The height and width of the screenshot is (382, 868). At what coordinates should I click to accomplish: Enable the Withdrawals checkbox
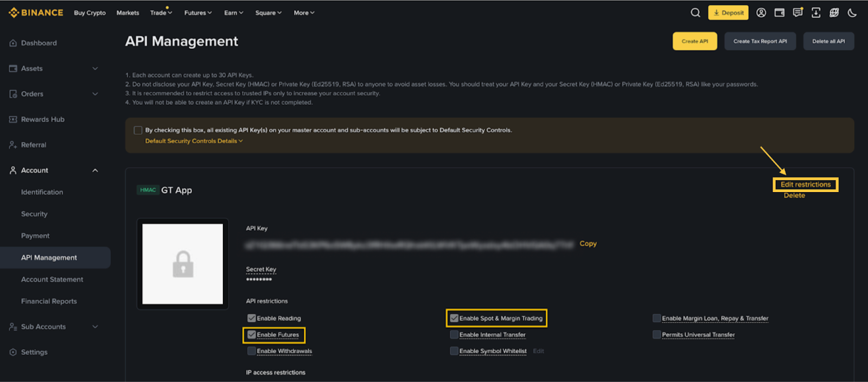[x=252, y=351]
